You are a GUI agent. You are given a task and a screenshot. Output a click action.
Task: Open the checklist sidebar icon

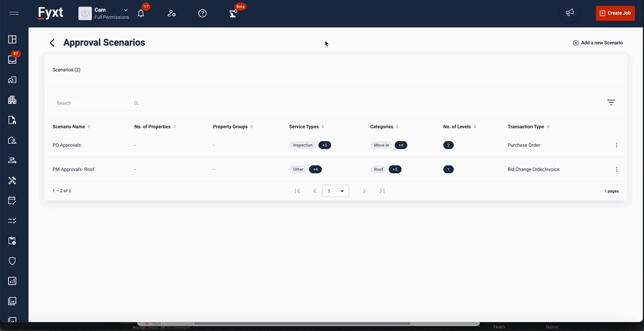pyautogui.click(x=13, y=221)
